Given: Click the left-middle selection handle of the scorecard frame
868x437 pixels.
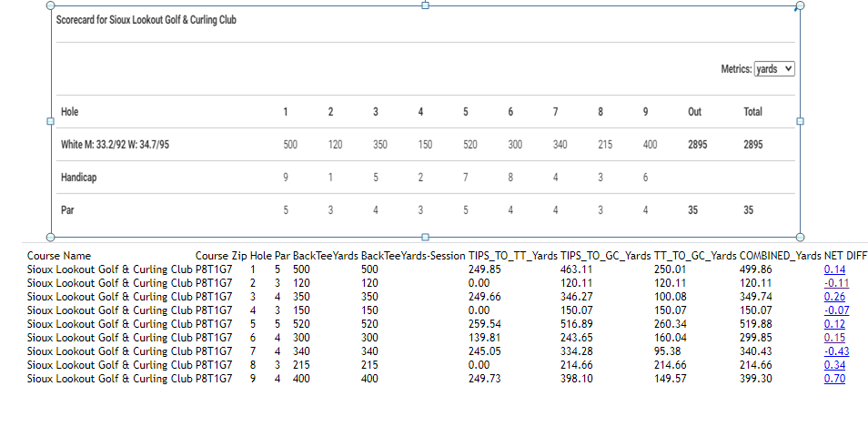Looking at the screenshot, I should coord(50,121).
